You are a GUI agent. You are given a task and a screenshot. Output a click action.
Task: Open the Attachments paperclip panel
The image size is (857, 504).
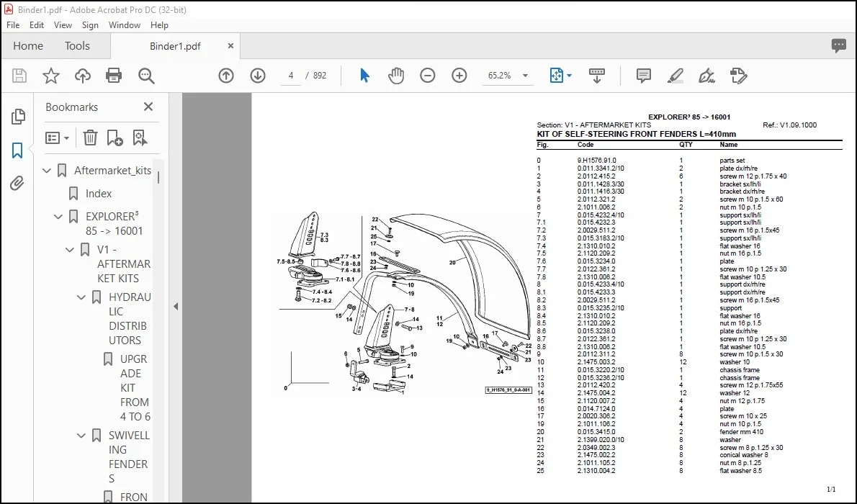17,183
